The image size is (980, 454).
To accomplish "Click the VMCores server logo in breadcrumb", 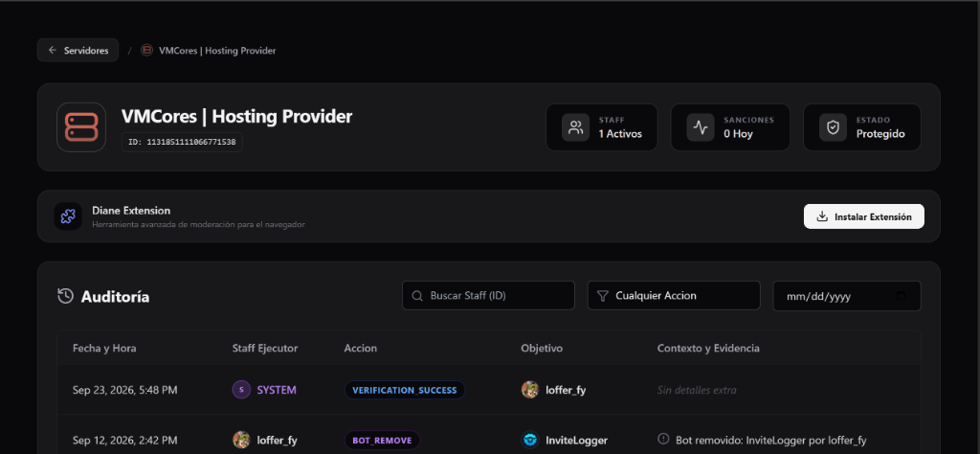I will coord(146,50).
